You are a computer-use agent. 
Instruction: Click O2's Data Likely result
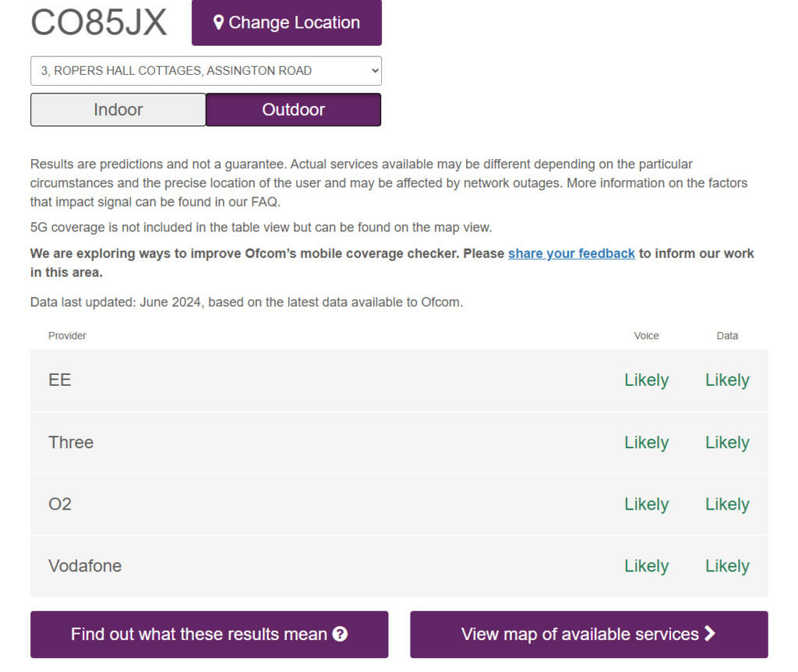click(727, 504)
